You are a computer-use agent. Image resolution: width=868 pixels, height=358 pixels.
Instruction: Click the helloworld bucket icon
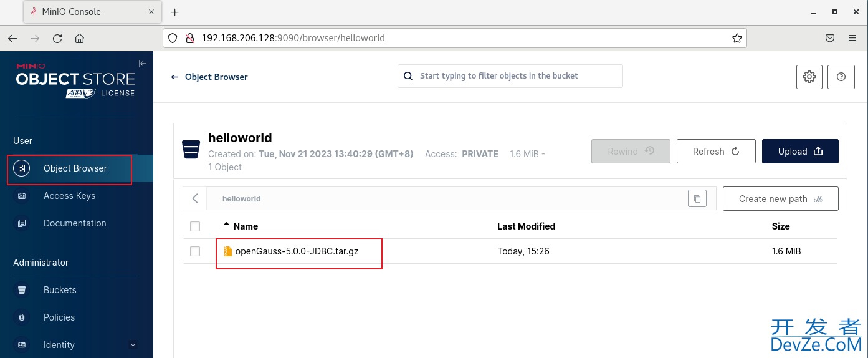click(x=191, y=150)
